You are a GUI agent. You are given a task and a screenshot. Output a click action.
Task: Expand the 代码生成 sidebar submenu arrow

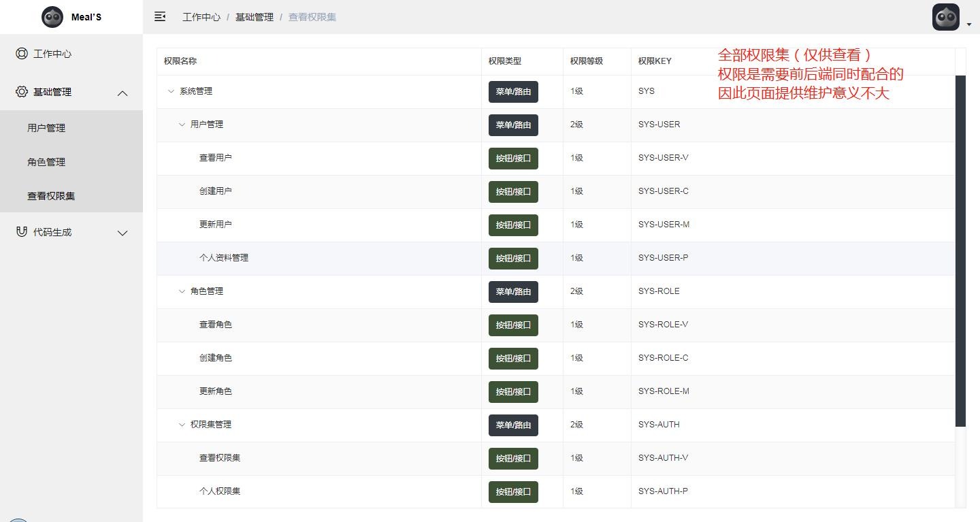pyautogui.click(x=122, y=233)
